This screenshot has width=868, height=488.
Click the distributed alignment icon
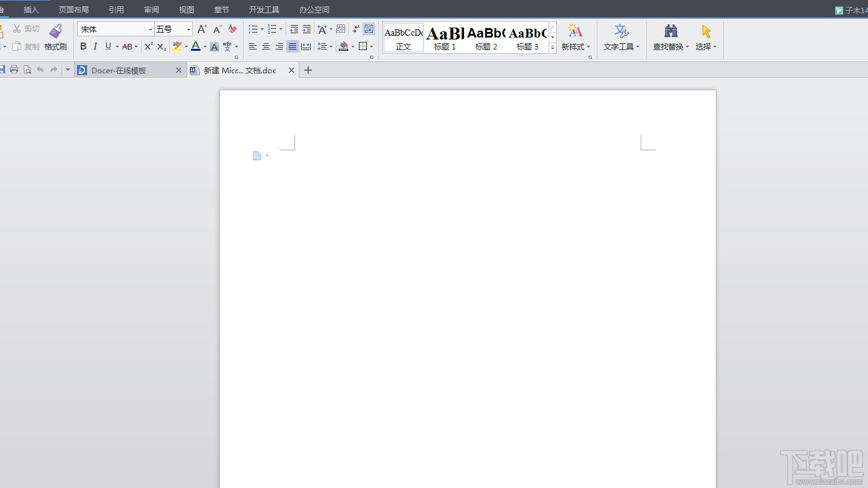pos(306,46)
